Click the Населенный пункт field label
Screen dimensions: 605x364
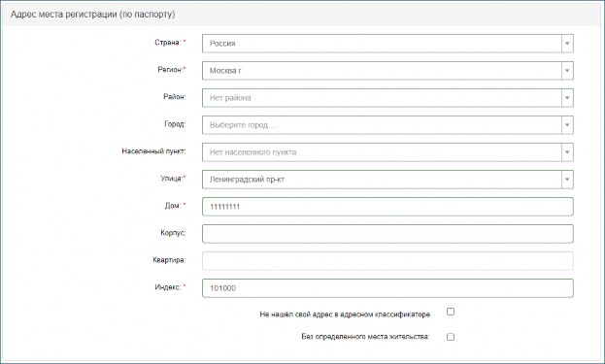coord(153,151)
